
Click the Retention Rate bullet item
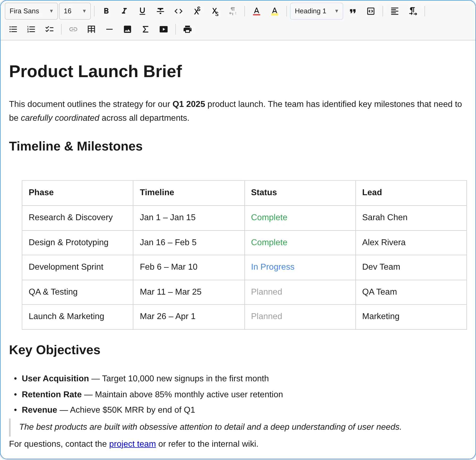click(152, 394)
